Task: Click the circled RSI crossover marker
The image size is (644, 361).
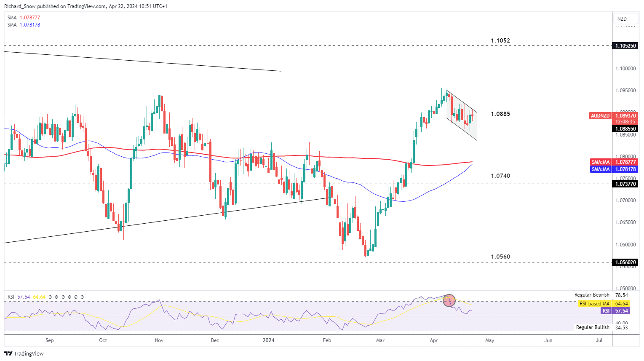Action: point(449,300)
